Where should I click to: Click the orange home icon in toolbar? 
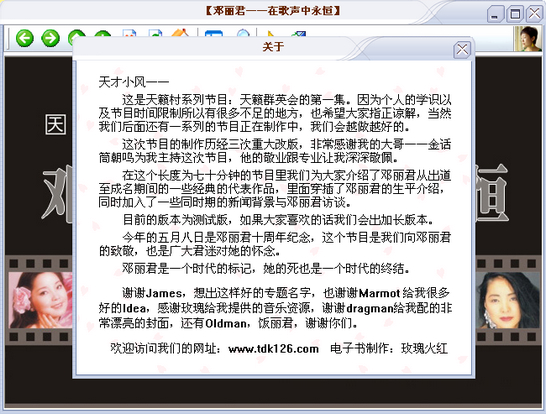(180, 33)
